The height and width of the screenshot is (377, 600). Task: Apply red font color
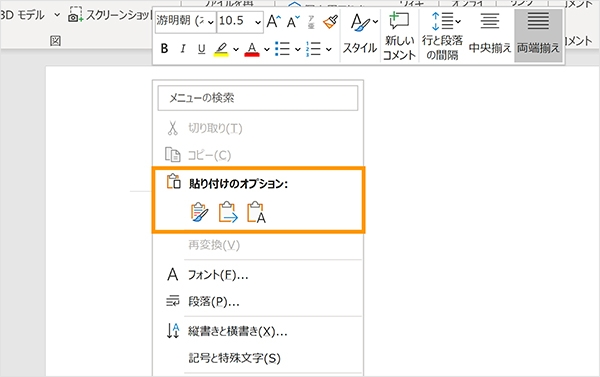click(252, 49)
